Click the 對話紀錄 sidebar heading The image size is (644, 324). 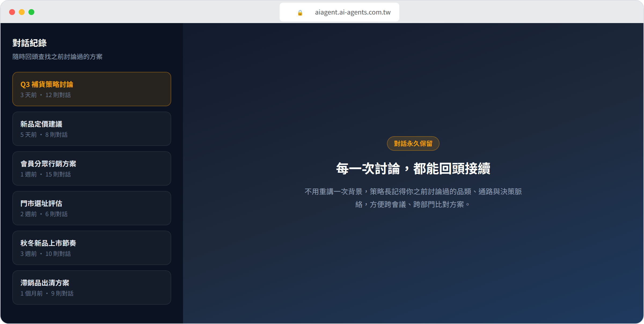pos(30,43)
